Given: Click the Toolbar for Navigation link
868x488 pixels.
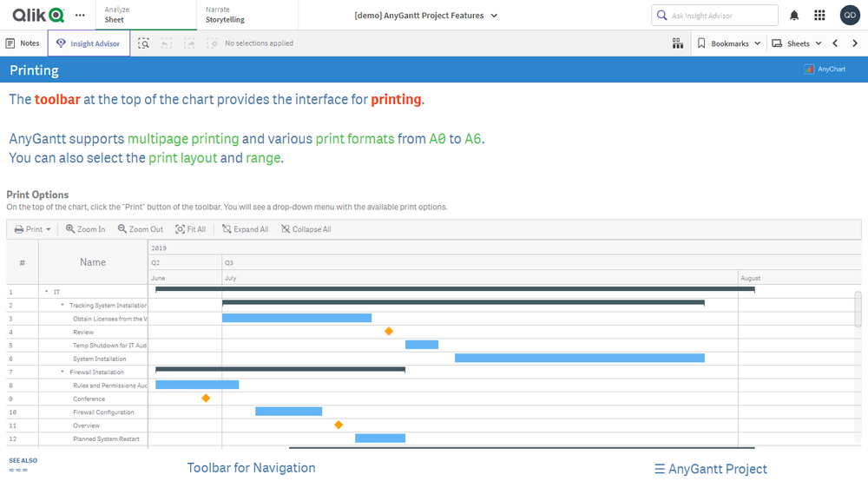Looking at the screenshot, I should [x=251, y=468].
